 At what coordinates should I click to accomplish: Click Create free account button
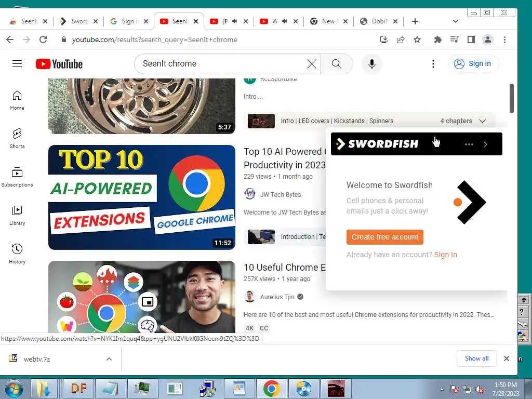385,237
